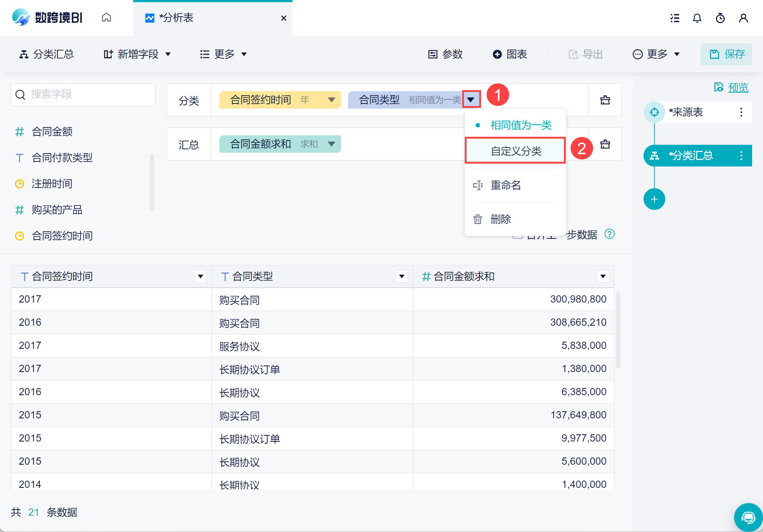This screenshot has width=763, height=532.
Task: Open the 合同类型 column header dropdown
Action: (402, 276)
